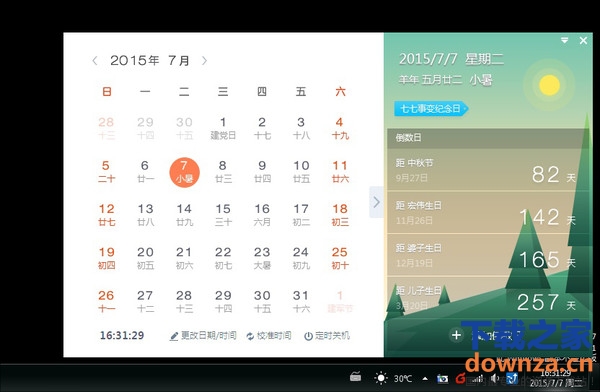
Task: Click the keyboard tray icon
Action: pyautogui.click(x=355, y=377)
